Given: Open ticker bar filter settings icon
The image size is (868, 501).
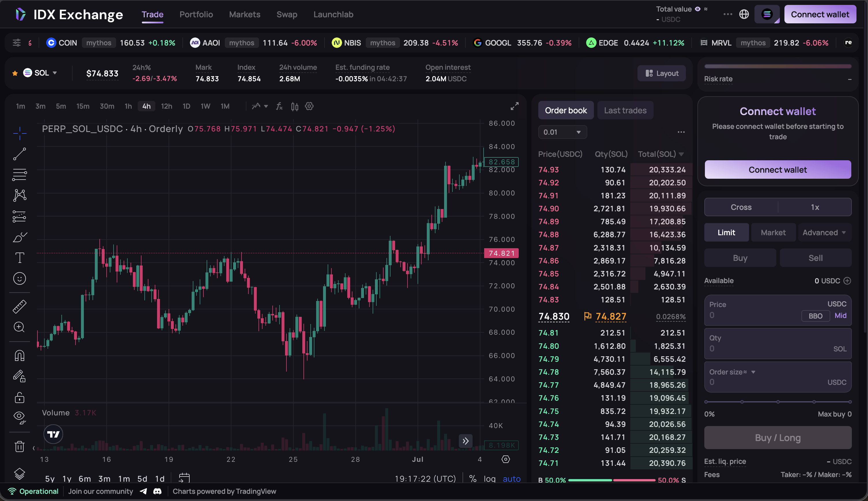Looking at the screenshot, I should tap(16, 43).
